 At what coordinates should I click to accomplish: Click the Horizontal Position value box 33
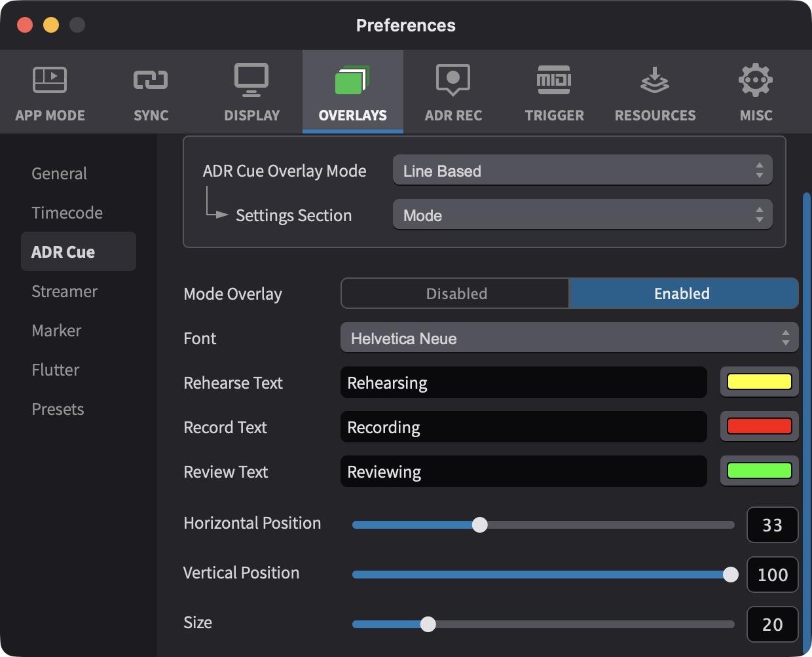773,525
